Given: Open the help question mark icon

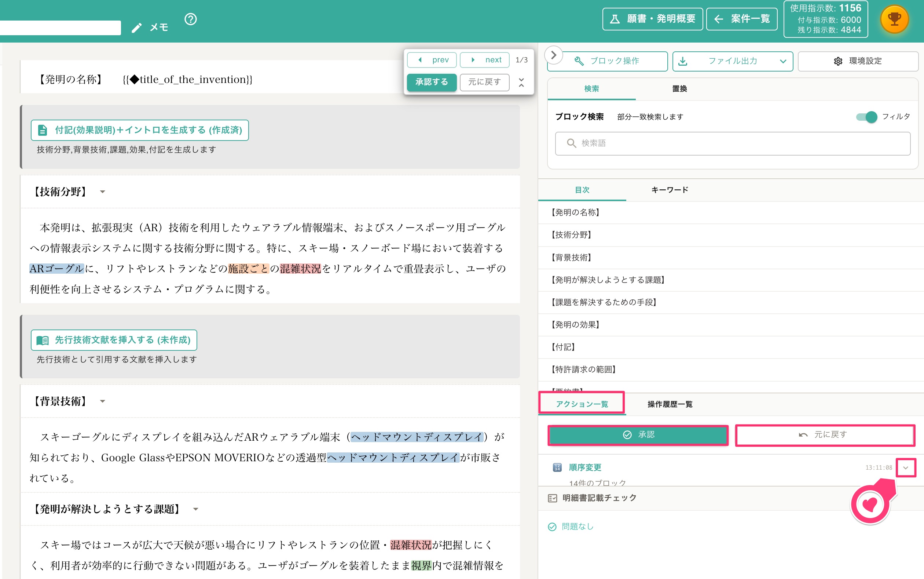Looking at the screenshot, I should click(191, 19).
